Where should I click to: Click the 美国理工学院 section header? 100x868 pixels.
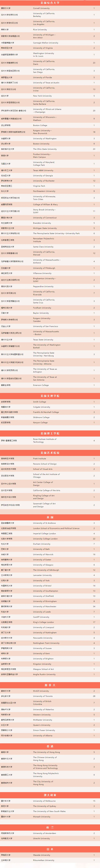pyautogui.click(x=50, y=433)
